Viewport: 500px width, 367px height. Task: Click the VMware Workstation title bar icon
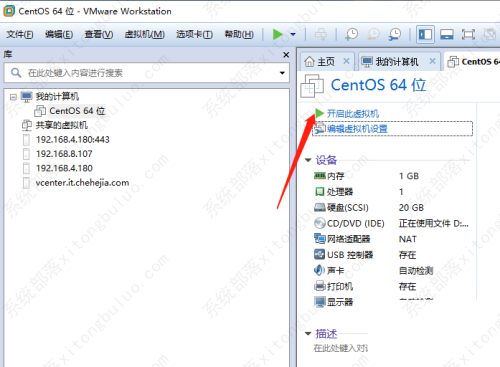click(x=9, y=11)
